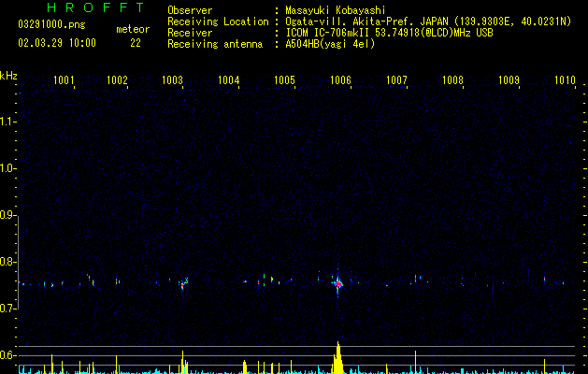Click the tallest yellow intensity peak below 1006
Viewport: 588px width, 374px height.
(x=338, y=357)
